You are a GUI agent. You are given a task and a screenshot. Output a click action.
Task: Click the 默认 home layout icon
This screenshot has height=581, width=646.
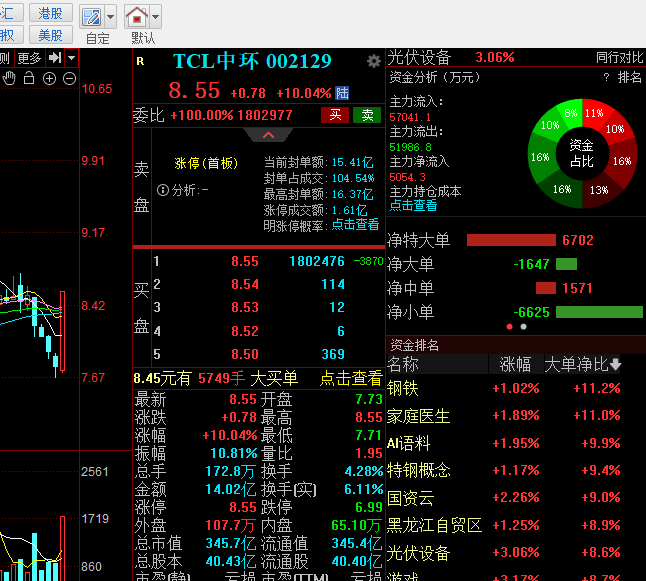coord(137,17)
